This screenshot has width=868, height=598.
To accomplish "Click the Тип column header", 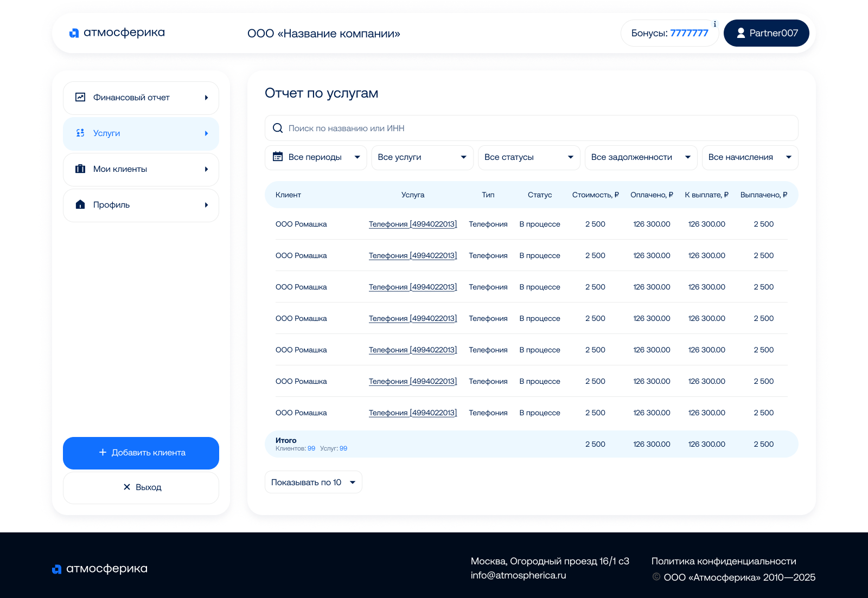I will [488, 195].
